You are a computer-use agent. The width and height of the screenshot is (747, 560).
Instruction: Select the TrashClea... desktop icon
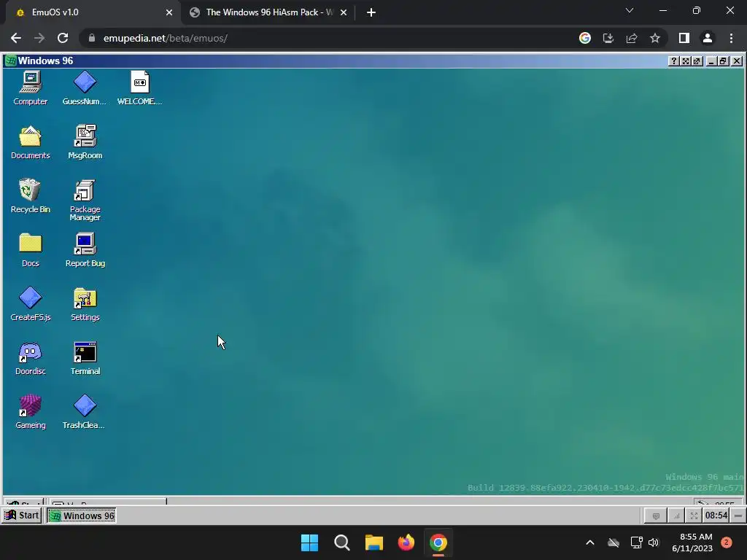coord(85,411)
